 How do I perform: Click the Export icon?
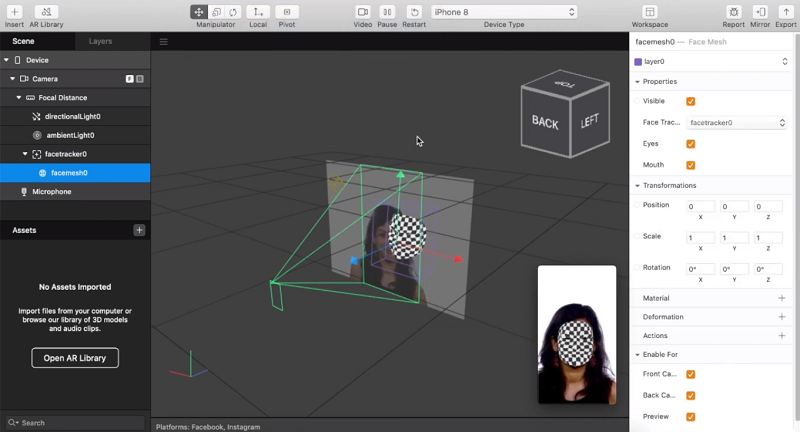(x=786, y=12)
